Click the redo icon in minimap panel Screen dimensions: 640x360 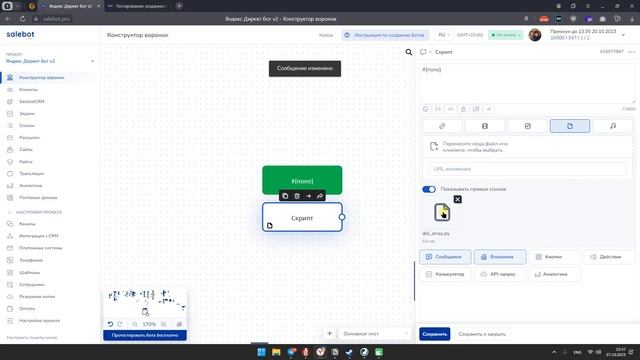point(120,324)
